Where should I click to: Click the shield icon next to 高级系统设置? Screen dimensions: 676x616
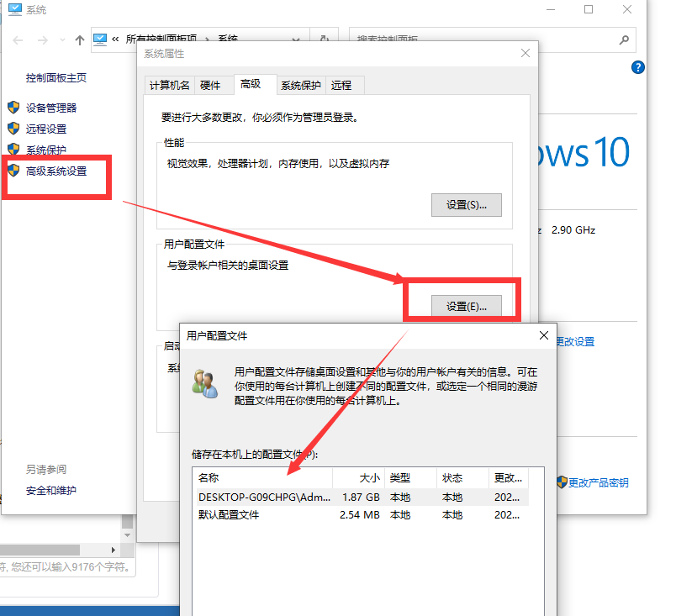coord(13,171)
